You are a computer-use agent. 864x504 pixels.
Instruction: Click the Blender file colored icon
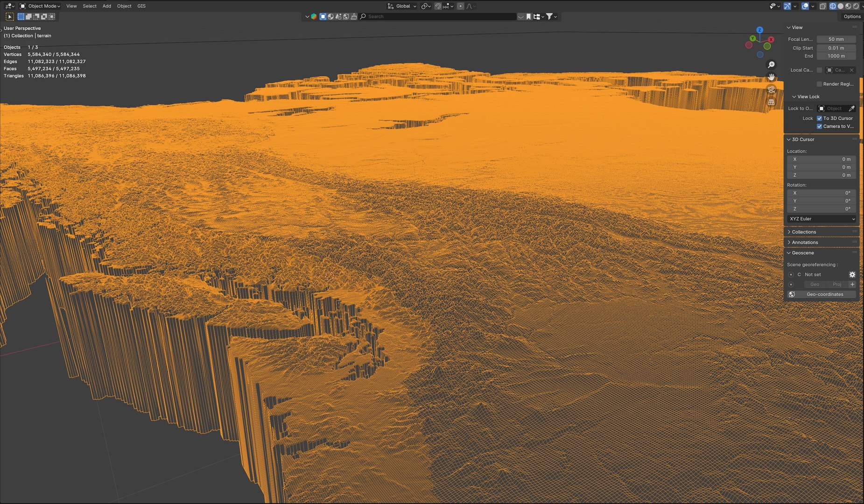click(x=314, y=16)
